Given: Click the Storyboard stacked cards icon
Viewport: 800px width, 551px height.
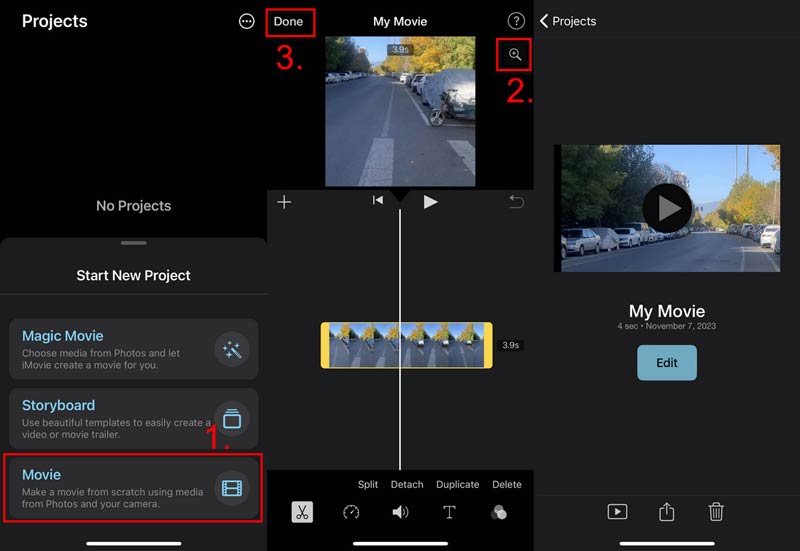Looking at the screenshot, I should point(232,419).
